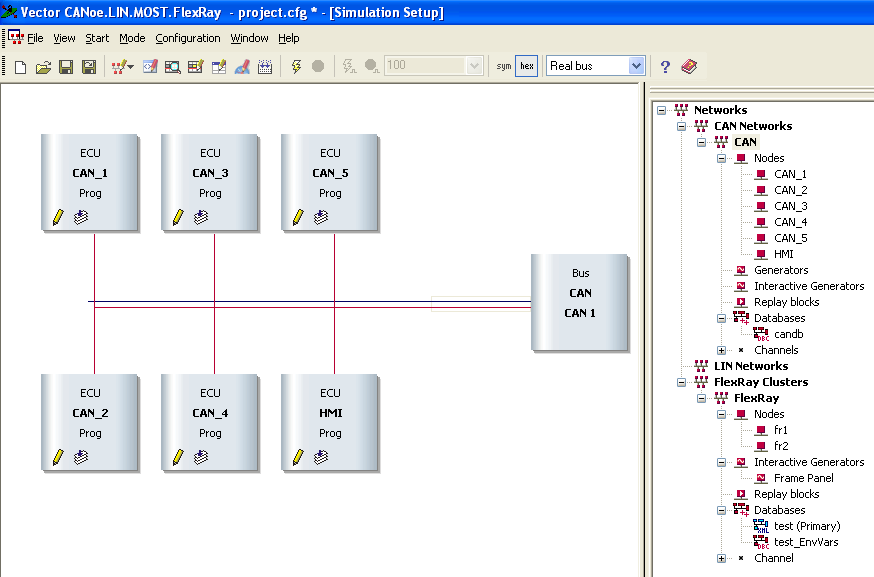Open the Configuration menu
This screenshot has width=874, height=577.
188,38
